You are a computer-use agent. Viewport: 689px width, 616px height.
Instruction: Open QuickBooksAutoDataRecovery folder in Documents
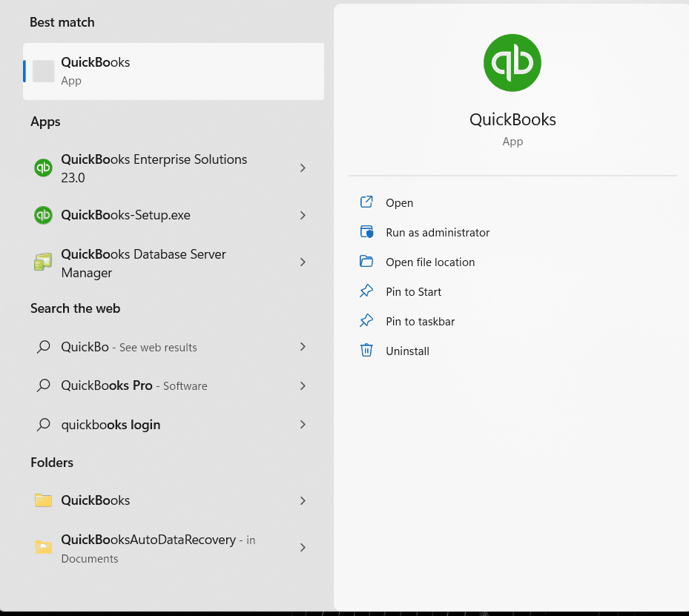(174, 549)
